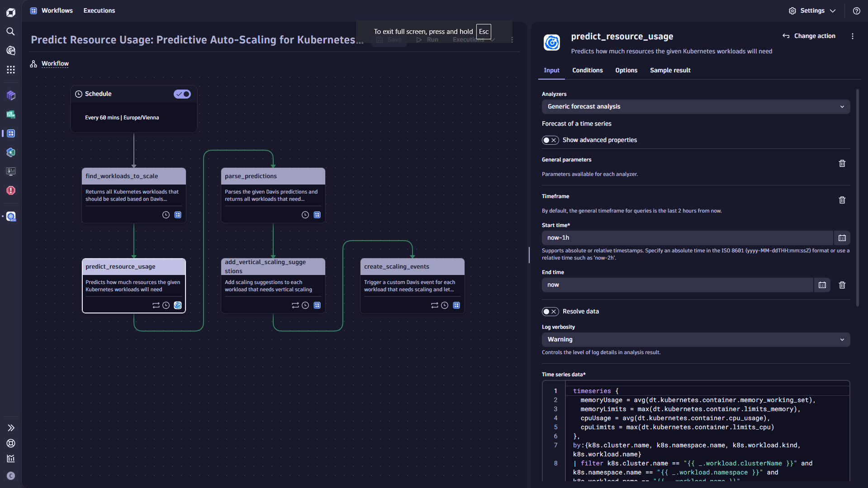Click the Change action link
The height and width of the screenshot is (488, 868).
tap(809, 36)
